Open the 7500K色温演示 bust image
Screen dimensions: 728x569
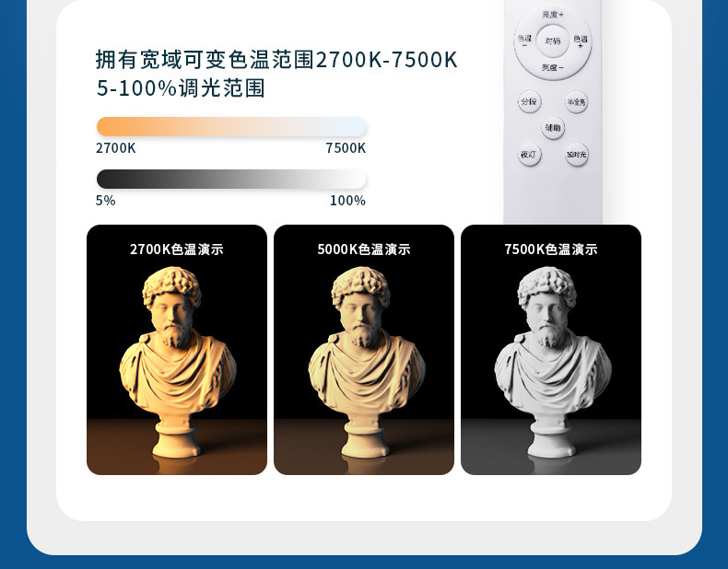point(551,350)
